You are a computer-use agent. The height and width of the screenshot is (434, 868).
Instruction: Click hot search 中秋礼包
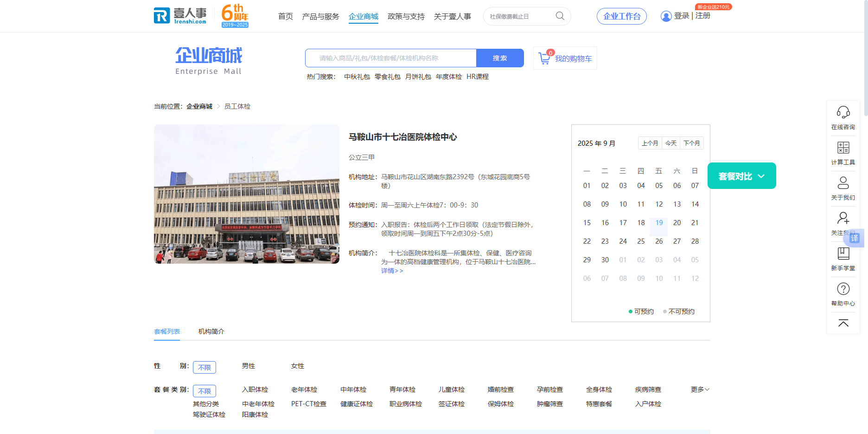(x=357, y=77)
